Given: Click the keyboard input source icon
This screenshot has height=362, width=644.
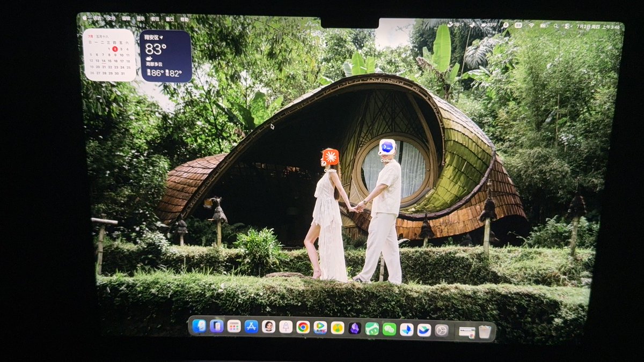Looking at the screenshot, I should pos(518,25).
